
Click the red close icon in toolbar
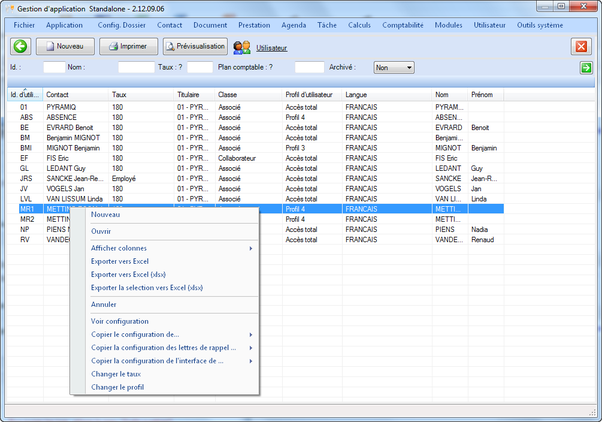(581, 47)
